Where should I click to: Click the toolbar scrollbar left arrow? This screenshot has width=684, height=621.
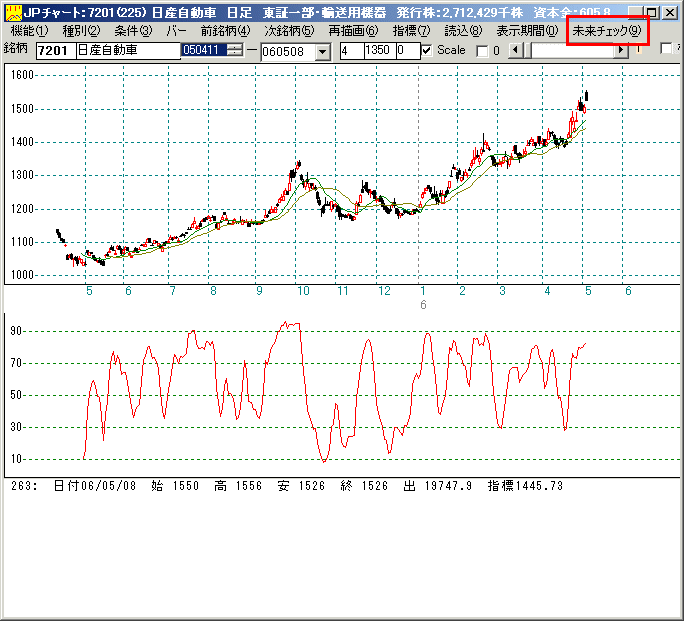515,50
